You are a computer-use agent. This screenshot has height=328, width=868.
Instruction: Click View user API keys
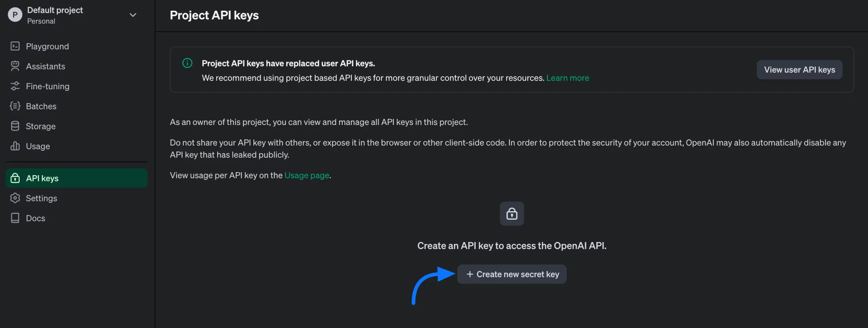pos(800,69)
